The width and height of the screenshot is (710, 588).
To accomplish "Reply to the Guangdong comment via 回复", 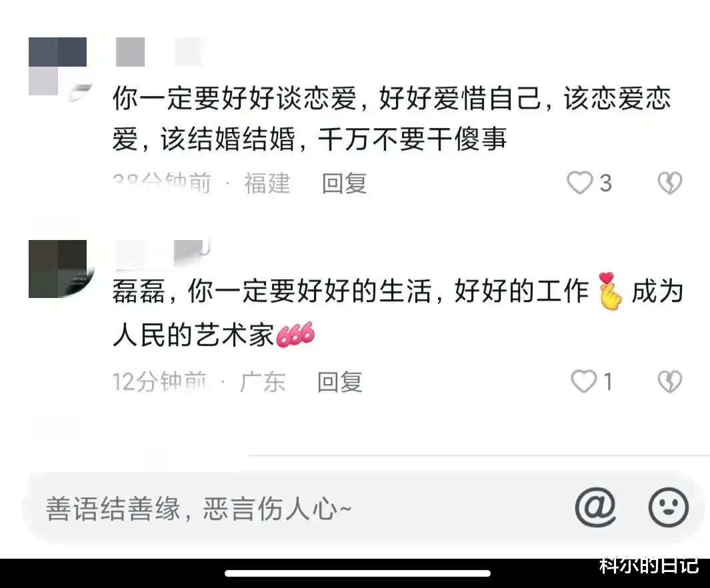I will (339, 381).
